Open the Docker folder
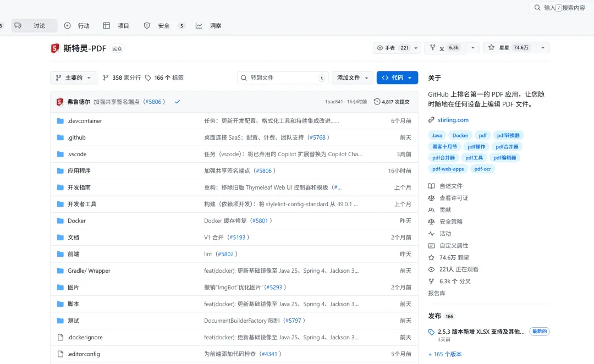 click(76, 221)
